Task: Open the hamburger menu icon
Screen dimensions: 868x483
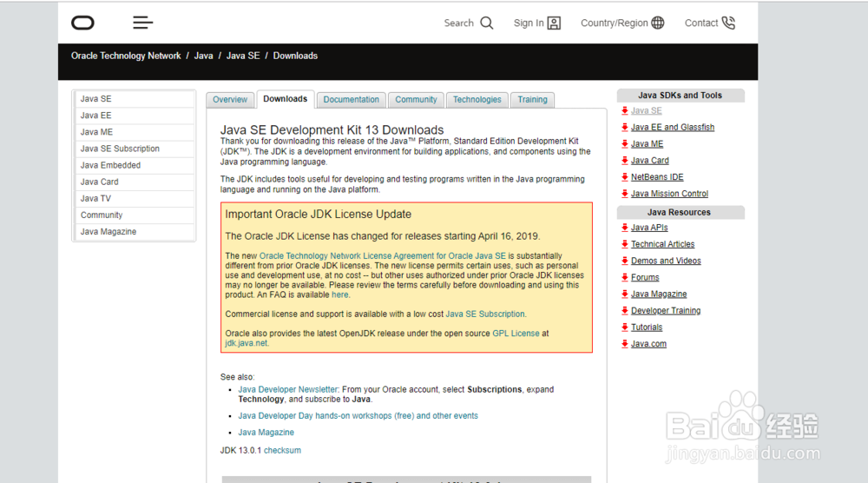Action: point(143,23)
